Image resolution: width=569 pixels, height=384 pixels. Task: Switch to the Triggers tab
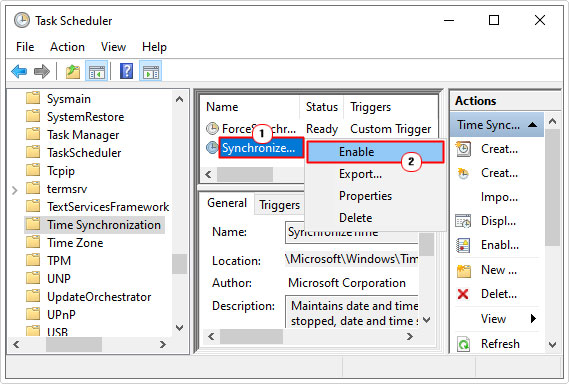pyautogui.click(x=279, y=205)
